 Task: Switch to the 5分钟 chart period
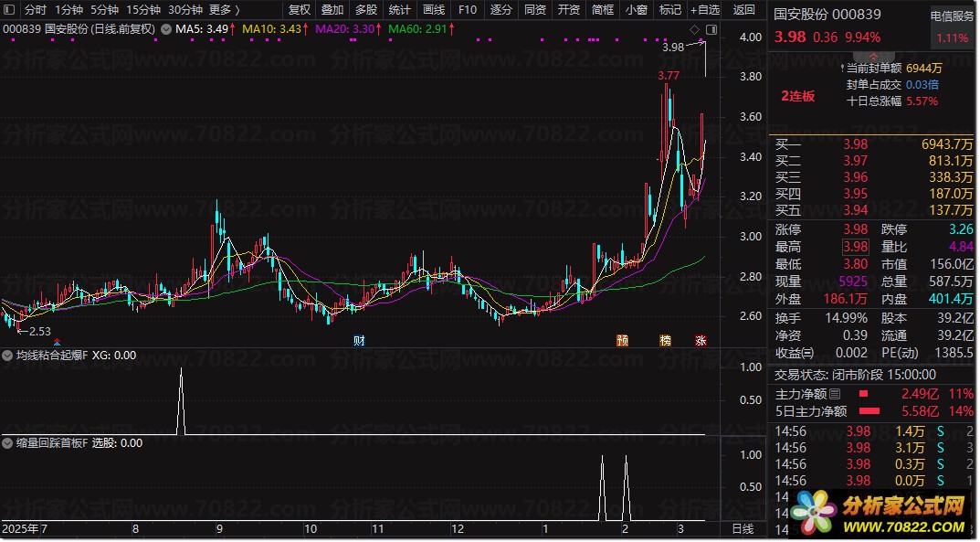click(x=104, y=10)
